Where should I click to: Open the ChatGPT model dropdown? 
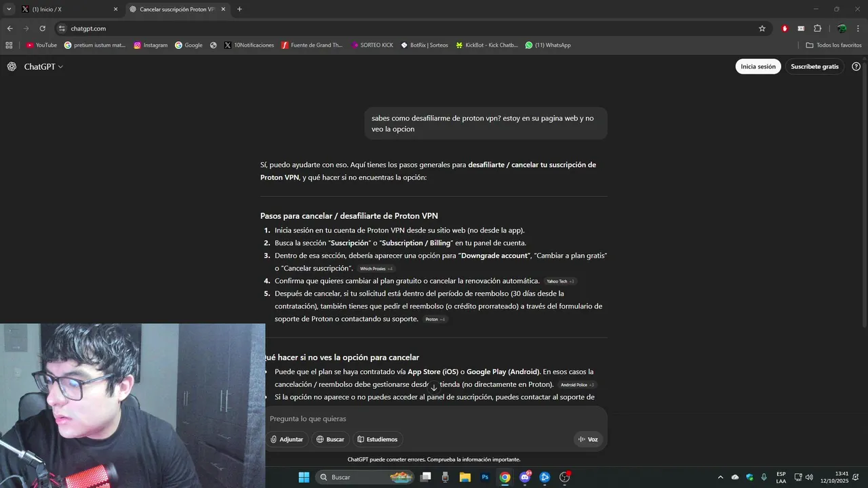point(43,66)
